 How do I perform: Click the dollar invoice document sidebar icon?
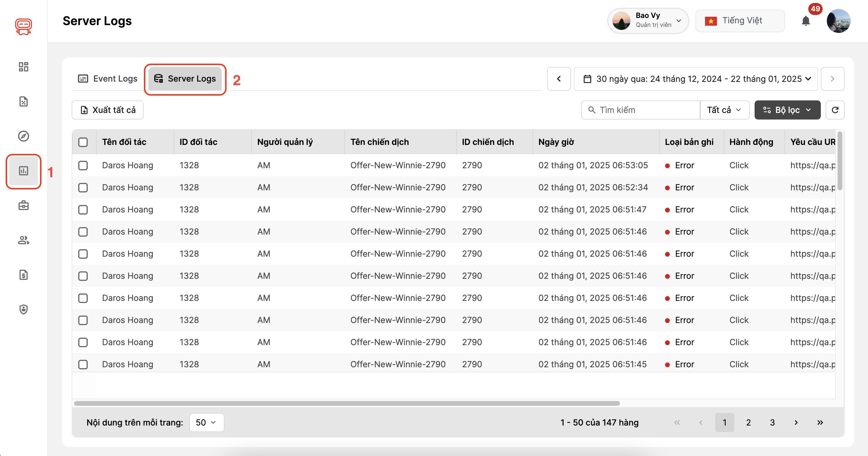[x=23, y=275]
